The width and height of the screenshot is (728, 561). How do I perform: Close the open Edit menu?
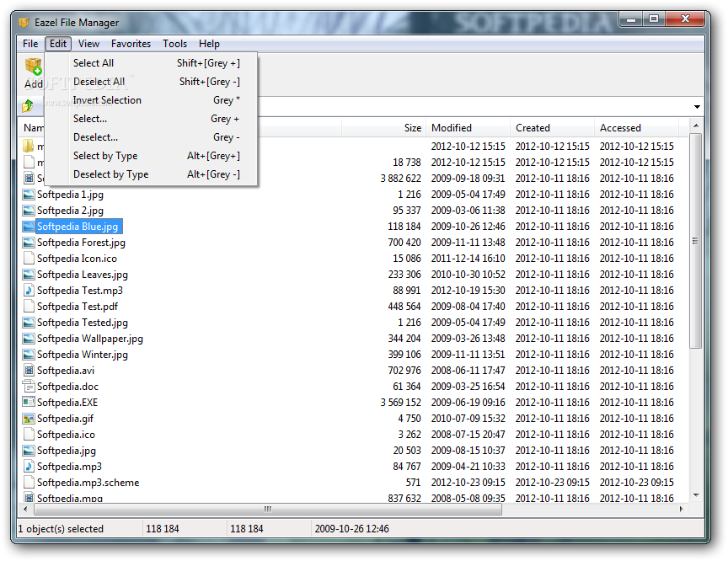pyautogui.click(x=58, y=44)
